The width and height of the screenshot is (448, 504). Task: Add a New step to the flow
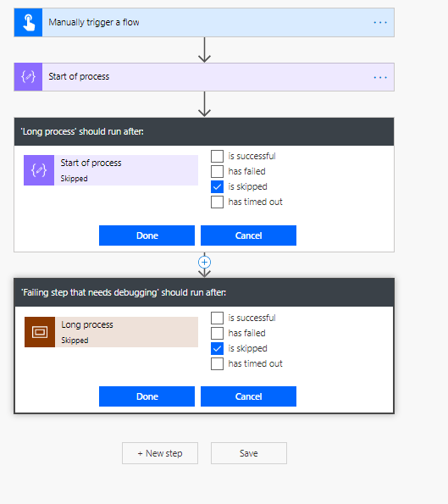(160, 453)
